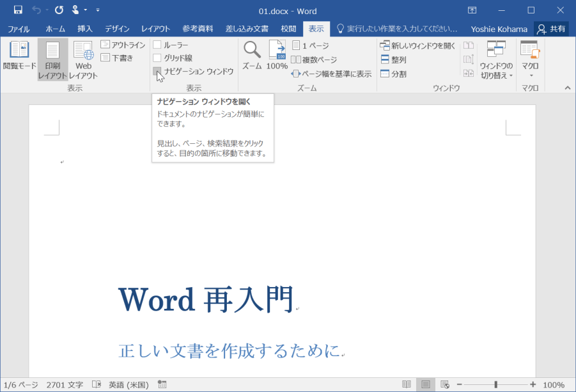576x392 pixels.
Task: Click the 100% zoom level in status bar
Action: [x=554, y=385]
